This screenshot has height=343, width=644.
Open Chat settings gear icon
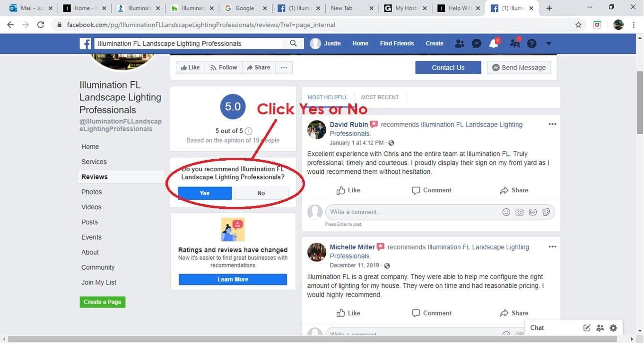(613, 328)
